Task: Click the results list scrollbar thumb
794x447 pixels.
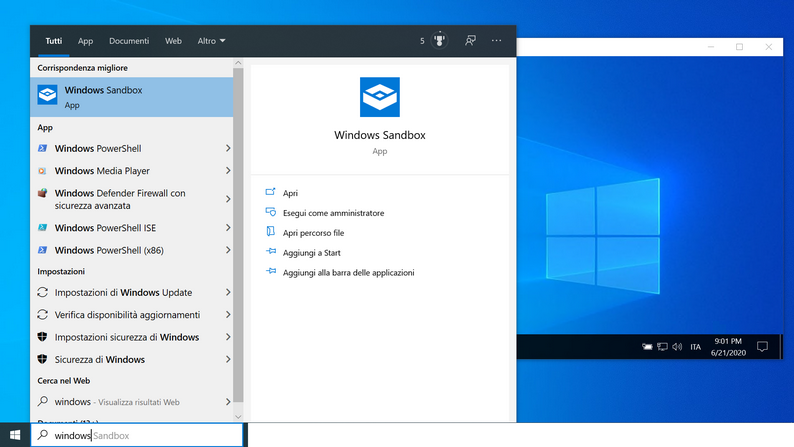Action: pos(238,235)
